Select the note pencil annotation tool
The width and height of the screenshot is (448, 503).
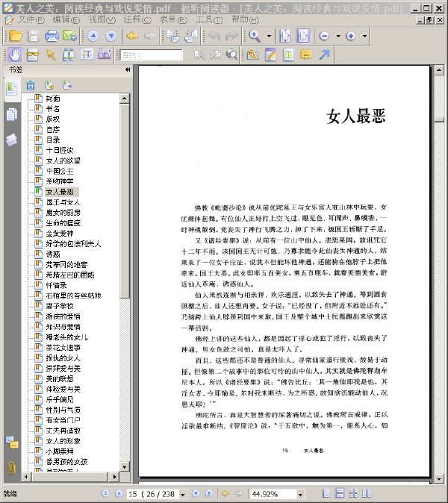[x=271, y=54]
